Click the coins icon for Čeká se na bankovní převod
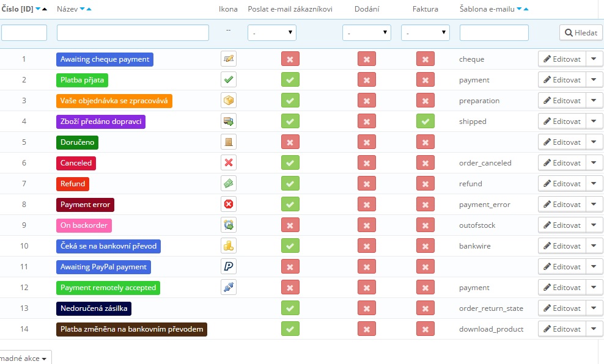This screenshot has height=364, width=604. tap(229, 246)
